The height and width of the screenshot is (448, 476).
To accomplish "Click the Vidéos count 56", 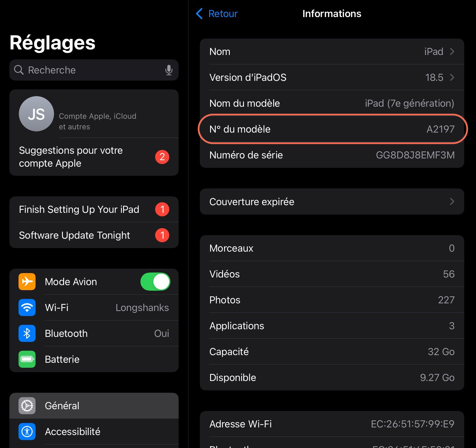I will (x=449, y=274).
